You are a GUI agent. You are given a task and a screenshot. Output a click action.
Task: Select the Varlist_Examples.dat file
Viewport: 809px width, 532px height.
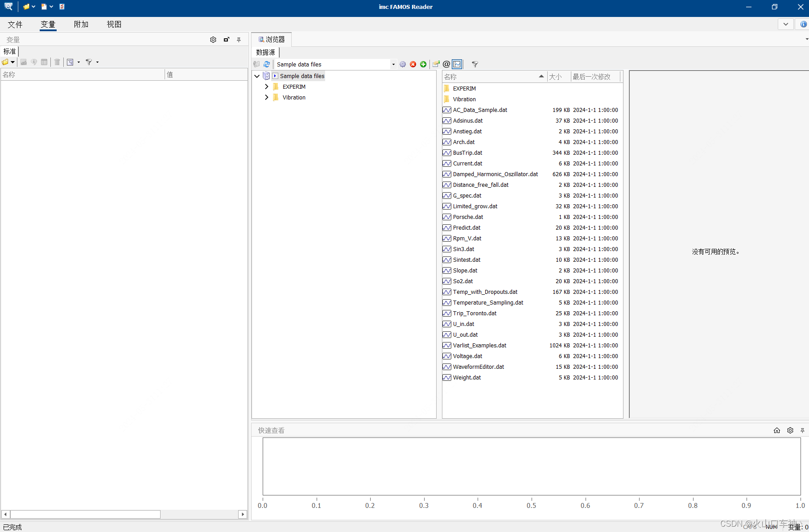(479, 346)
